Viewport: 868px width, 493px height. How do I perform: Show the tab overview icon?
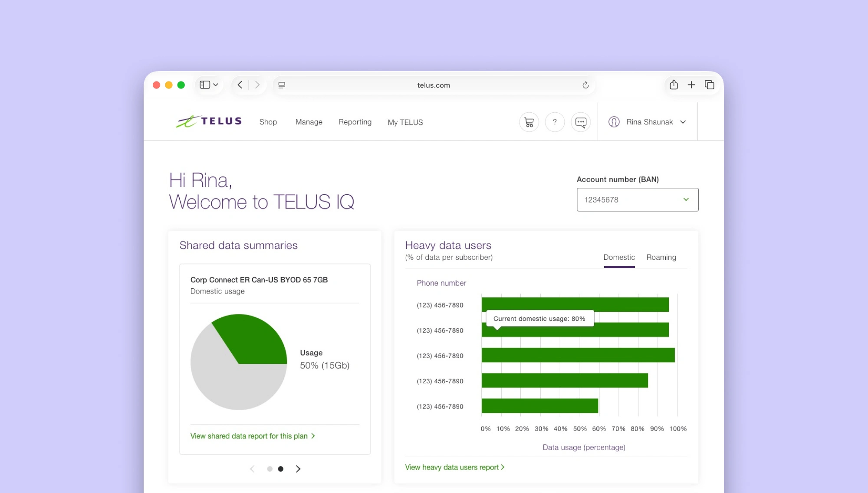click(x=710, y=85)
